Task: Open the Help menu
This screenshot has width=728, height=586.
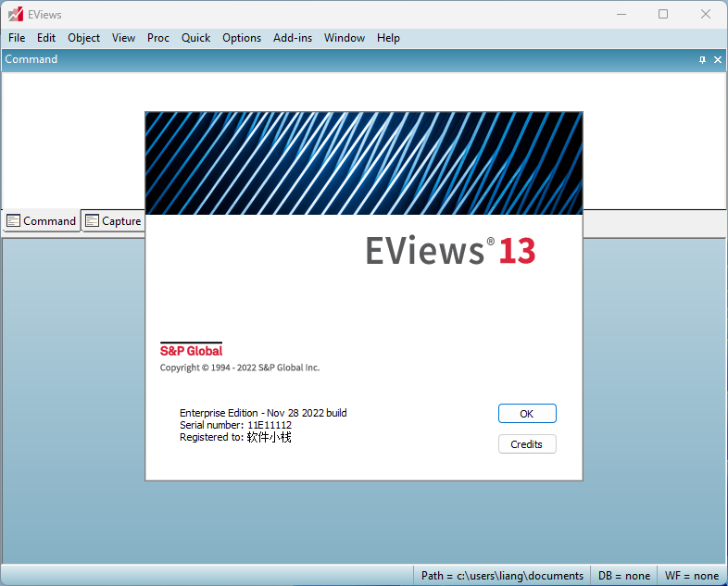Action: coord(388,38)
